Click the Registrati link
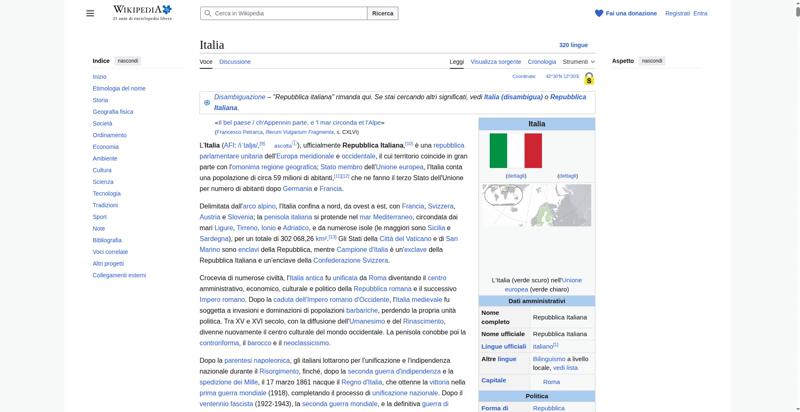Viewport: 800px width, 412px height. tap(677, 13)
